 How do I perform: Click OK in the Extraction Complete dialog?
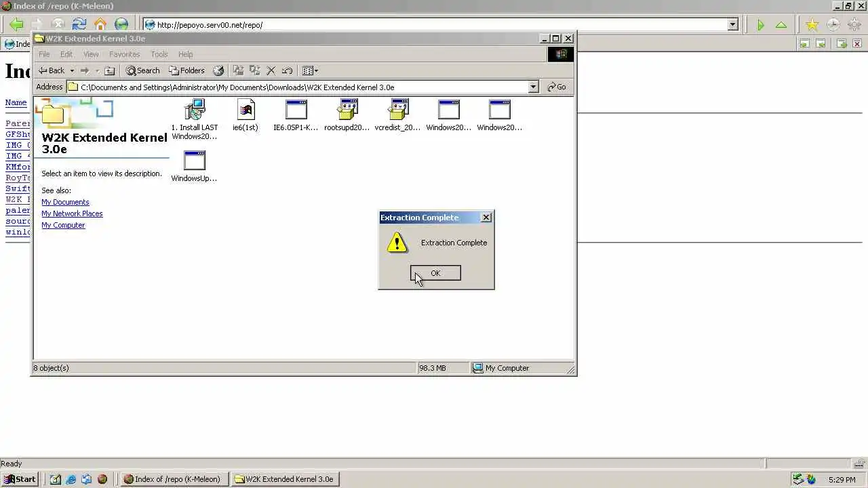click(x=435, y=273)
